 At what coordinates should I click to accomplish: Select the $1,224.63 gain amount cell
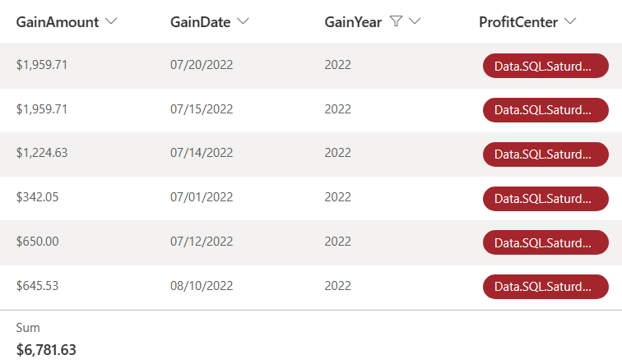[42, 153]
